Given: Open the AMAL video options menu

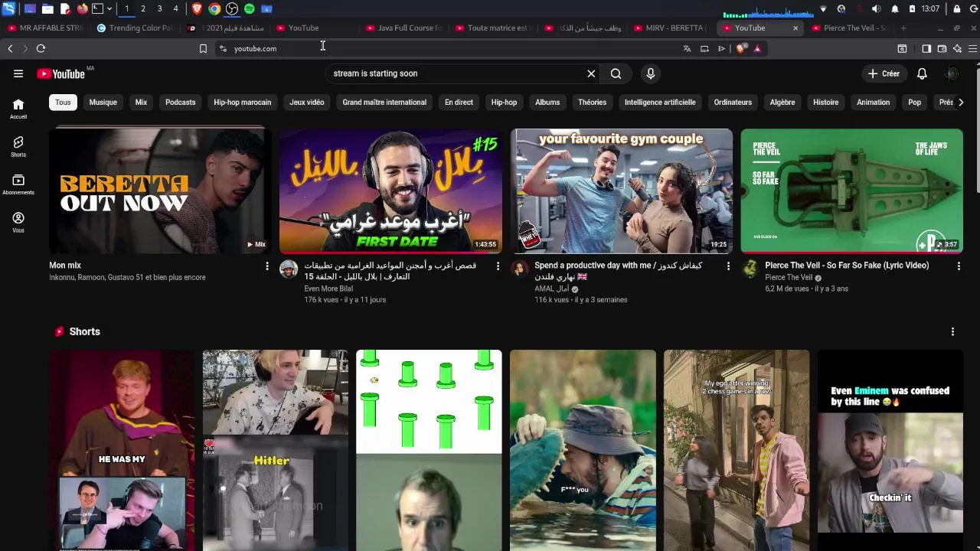Looking at the screenshot, I should tap(728, 266).
